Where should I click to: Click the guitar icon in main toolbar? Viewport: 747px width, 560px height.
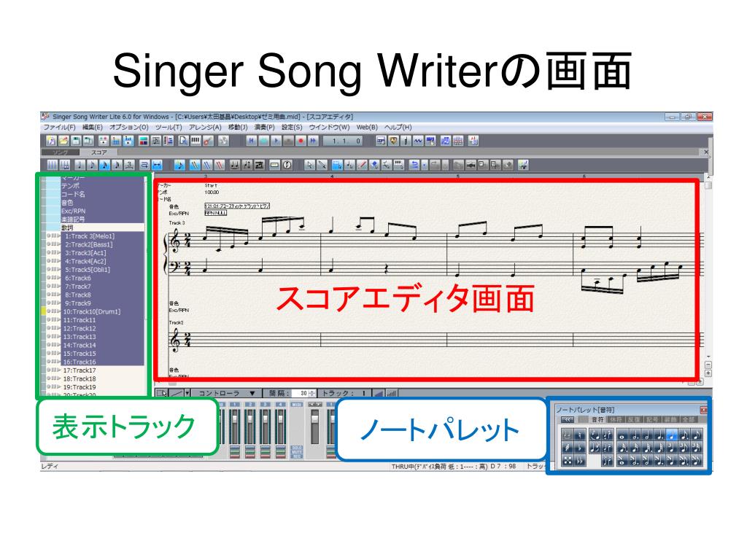point(208,141)
